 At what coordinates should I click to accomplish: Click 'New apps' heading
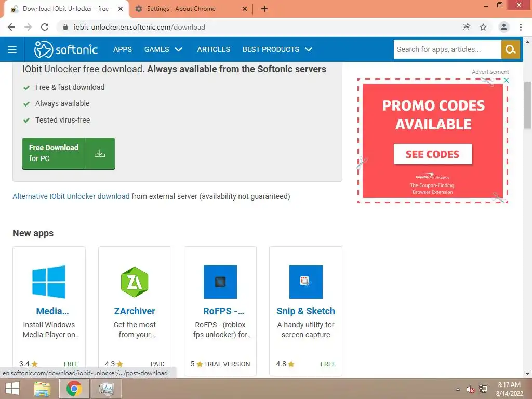33,233
